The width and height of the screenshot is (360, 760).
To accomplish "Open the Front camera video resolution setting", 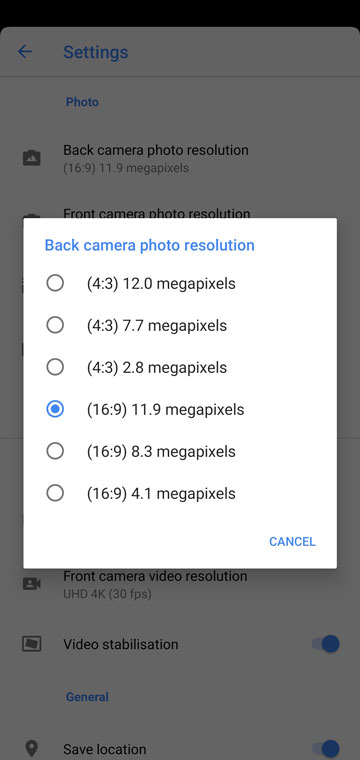I will tap(180, 584).
